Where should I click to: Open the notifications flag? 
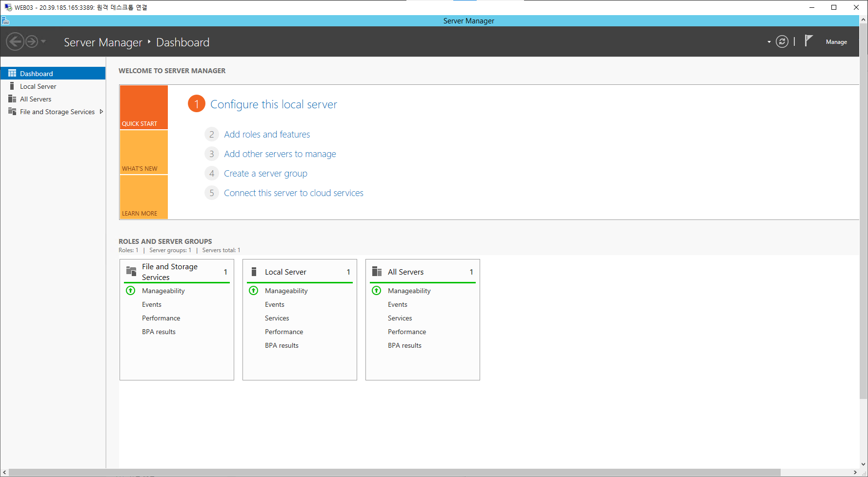click(x=808, y=40)
